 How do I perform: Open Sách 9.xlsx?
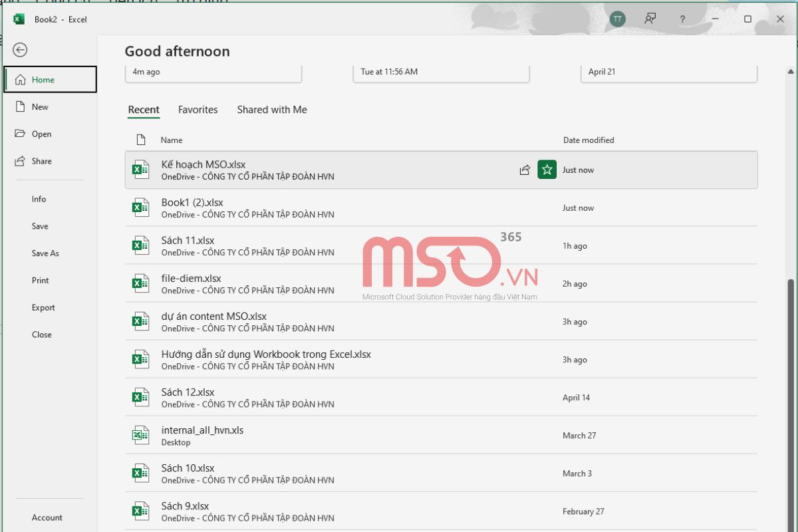(x=441, y=511)
